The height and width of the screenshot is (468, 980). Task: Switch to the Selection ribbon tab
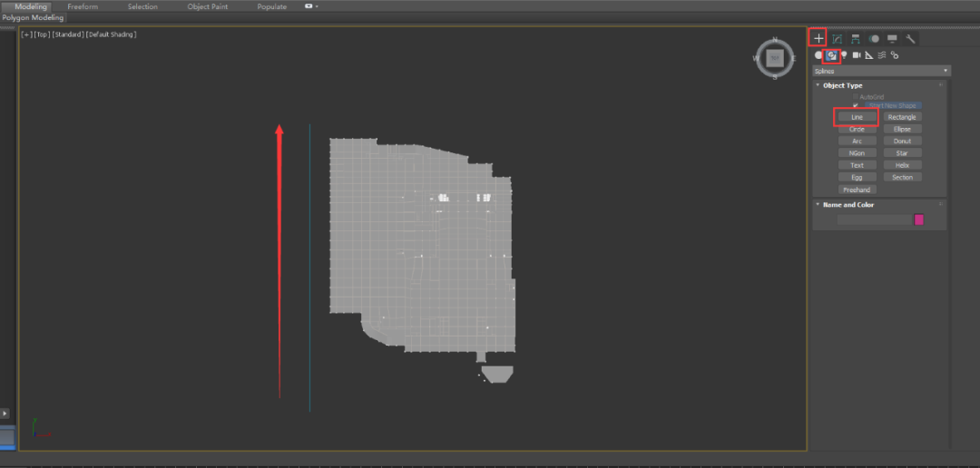142,6
